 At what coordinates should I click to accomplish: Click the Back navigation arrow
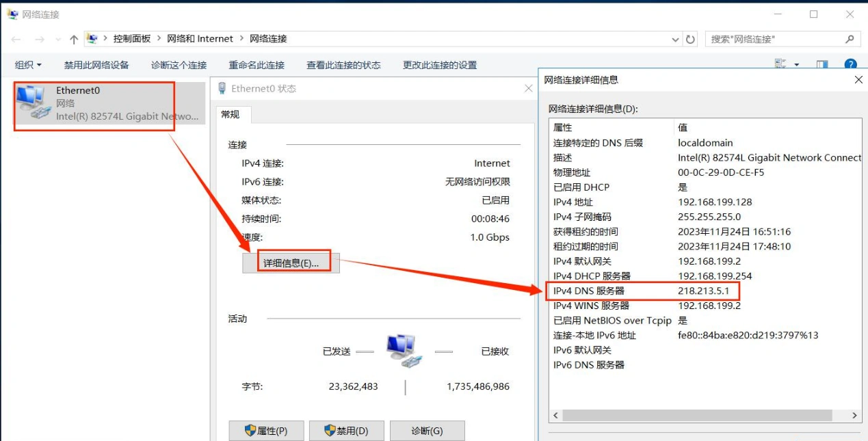pyautogui.click(x=16, y=39)
